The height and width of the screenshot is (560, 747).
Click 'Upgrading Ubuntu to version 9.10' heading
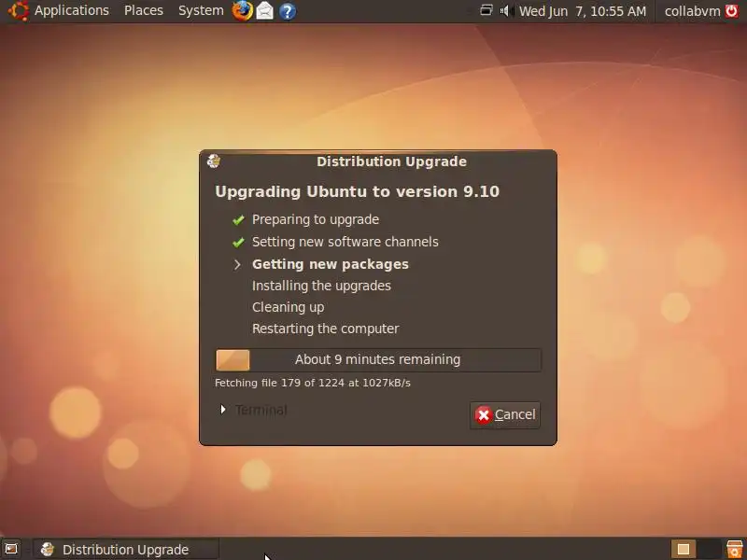click(358, 191)
